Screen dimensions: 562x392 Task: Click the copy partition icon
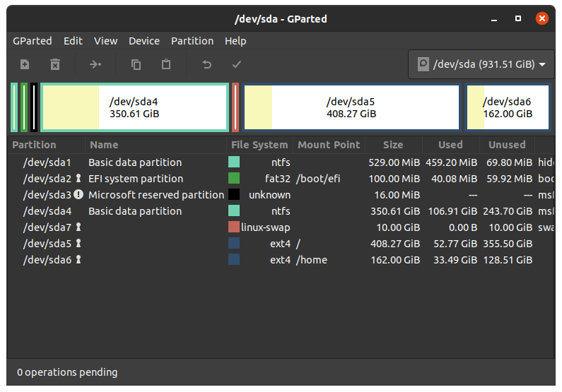136,64
